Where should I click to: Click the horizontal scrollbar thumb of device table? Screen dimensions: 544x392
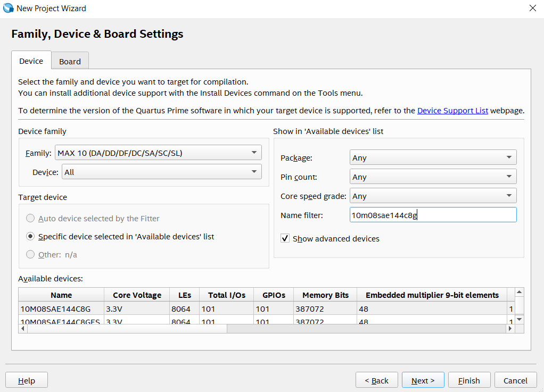click(127, 328)
